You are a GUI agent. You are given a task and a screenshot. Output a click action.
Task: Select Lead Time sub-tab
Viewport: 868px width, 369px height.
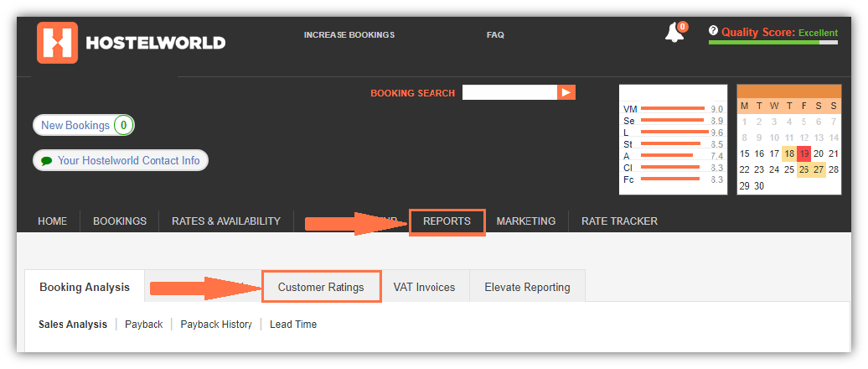pos(293,324)
